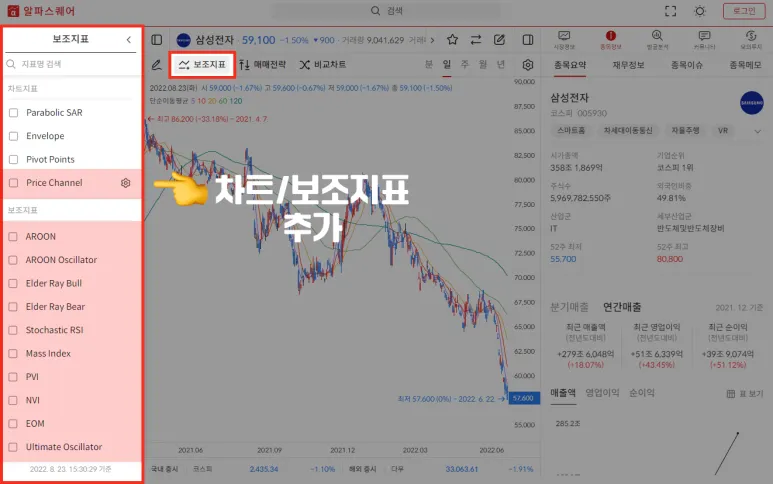Toggle left sidebar panel icon
Screen dimensions: 773x484
[x=157, y=40]
